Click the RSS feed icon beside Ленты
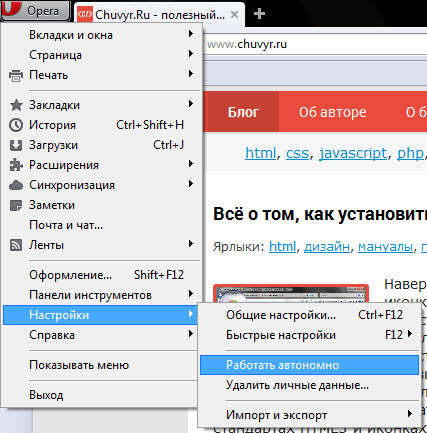Image resolution: width=427 pixels, height=433 pixels. pyautogui.click(x=16, y=245)
